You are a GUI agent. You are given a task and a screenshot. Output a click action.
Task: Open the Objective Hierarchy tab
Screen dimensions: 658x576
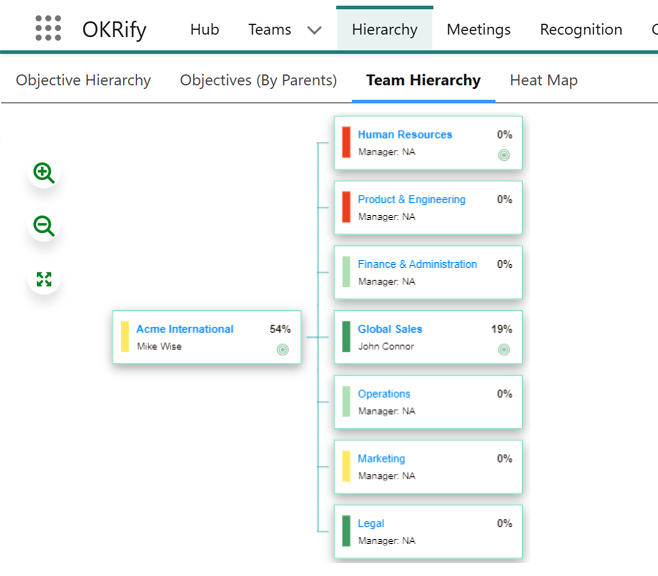pyautogui.click(x=83, y=80)
